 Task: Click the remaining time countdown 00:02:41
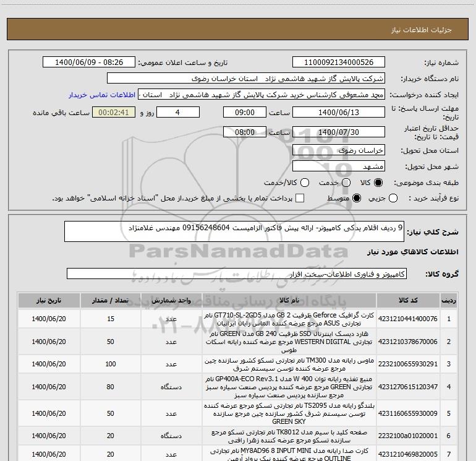click(113, 113)
